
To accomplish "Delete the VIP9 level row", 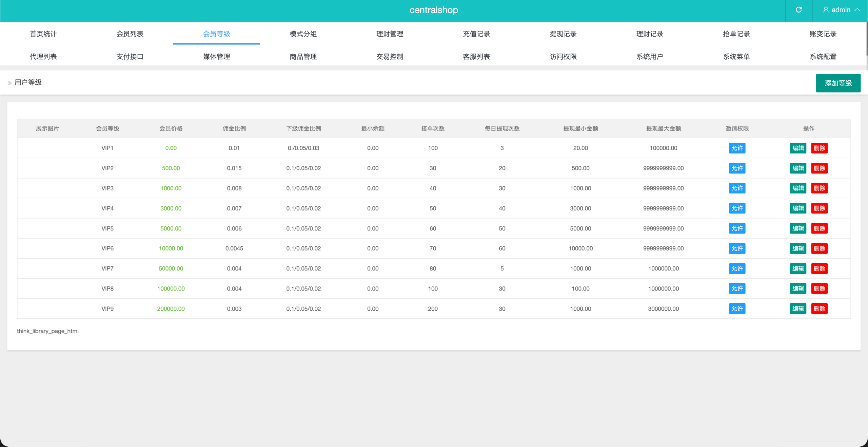I will (x=819, y=309).
